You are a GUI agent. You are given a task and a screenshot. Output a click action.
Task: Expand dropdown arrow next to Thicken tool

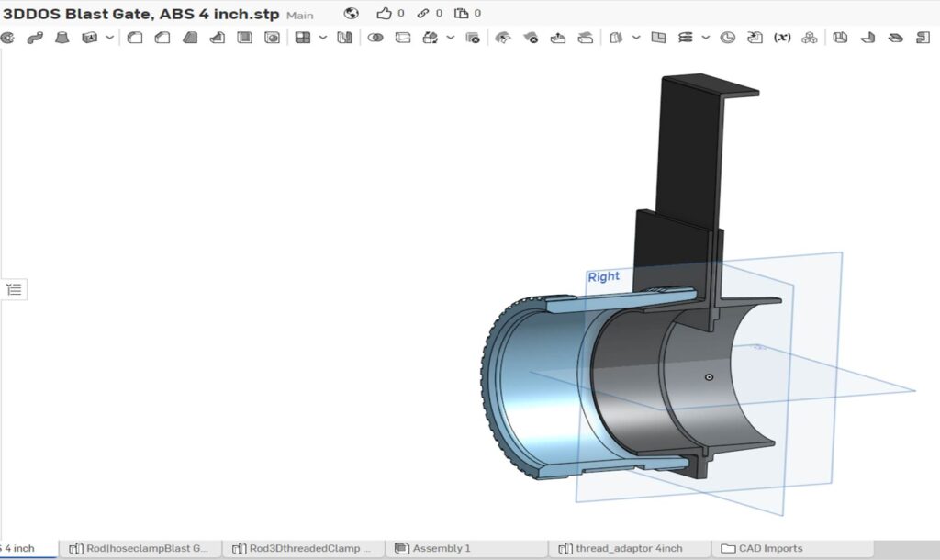click(x=109, y=38)
